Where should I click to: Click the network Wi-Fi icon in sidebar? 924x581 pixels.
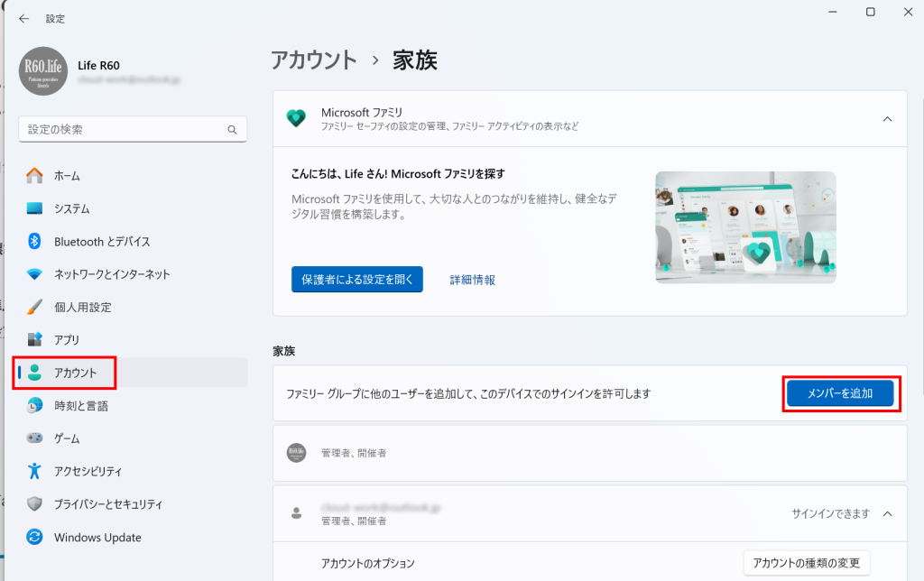click(x=35, y=274)
